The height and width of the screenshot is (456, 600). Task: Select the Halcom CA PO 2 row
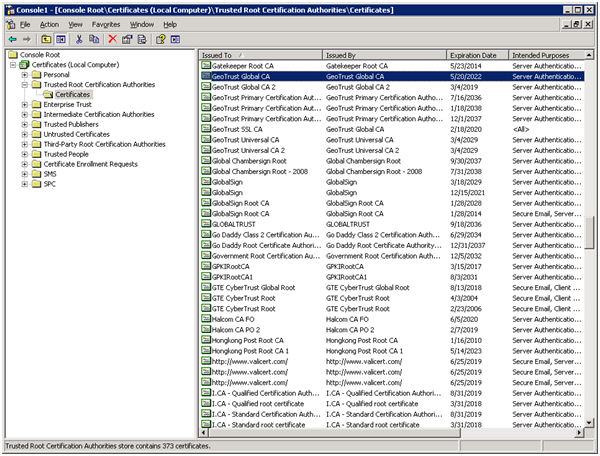pyautogui.click(x=392, y=329)
